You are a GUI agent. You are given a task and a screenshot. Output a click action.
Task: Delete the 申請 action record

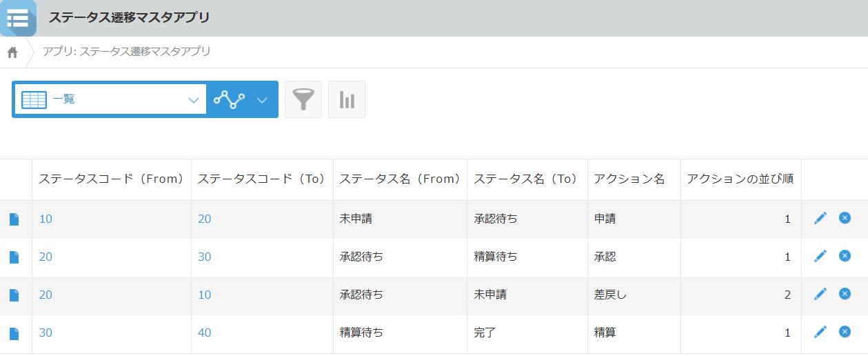point(845,218)
